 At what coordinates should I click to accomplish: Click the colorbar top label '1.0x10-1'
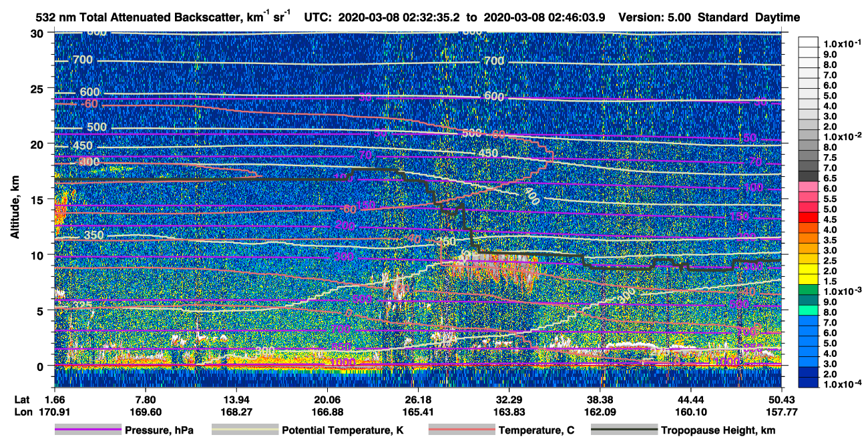click(843, 44)
